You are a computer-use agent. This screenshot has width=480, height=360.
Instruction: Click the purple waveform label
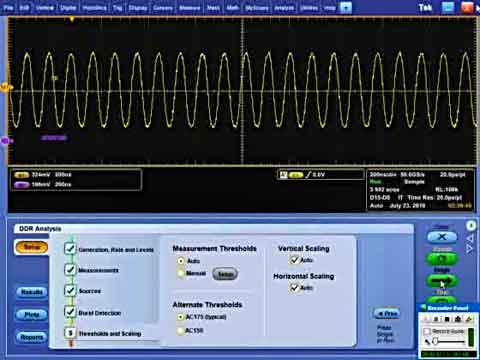54,138
